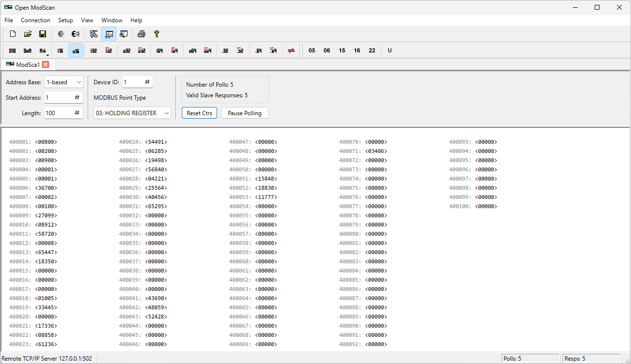Select signed 64-bit i64 format
This screenshot has width=631, height=364.
(x=159, y=50)
